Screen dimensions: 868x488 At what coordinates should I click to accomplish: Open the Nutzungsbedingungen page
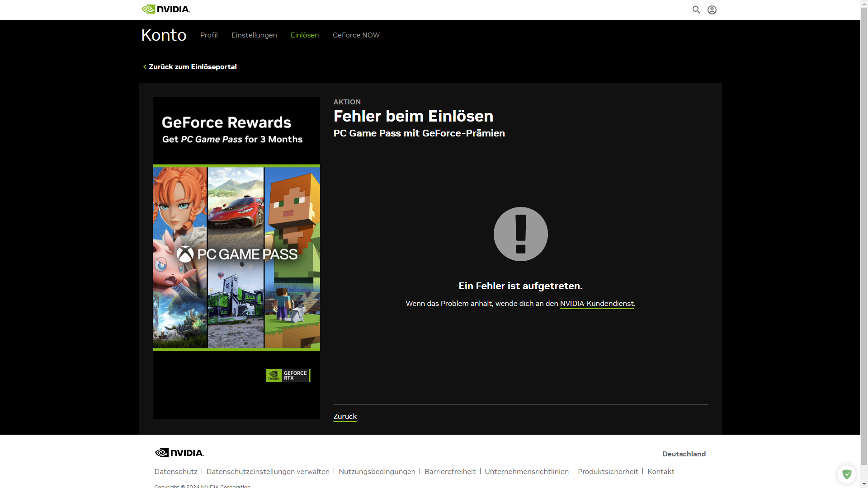[377, 471]
